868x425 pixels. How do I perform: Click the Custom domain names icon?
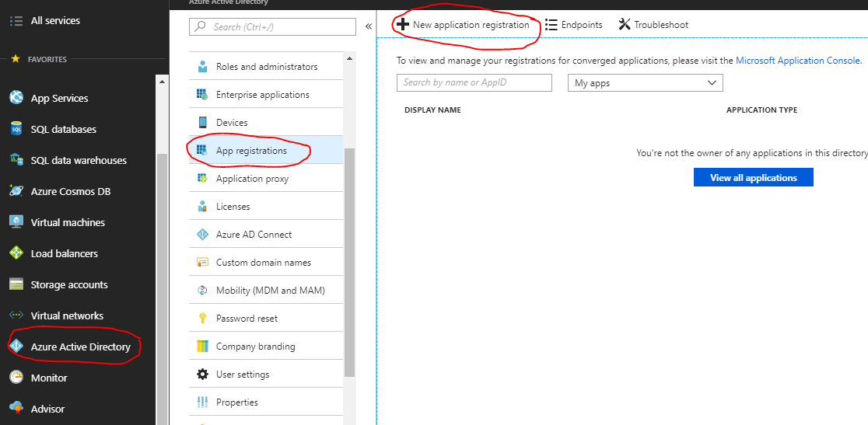pos(202,263)
